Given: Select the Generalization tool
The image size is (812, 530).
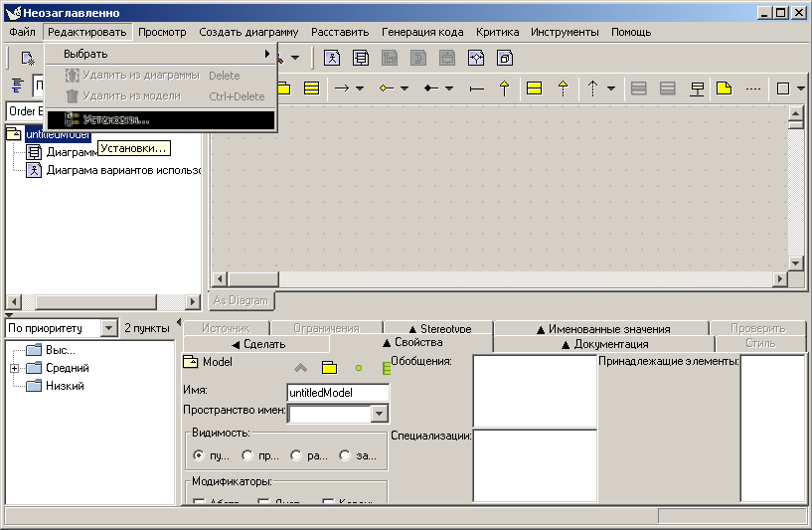Looking at the screenshot, I should (x=504, y=88).
